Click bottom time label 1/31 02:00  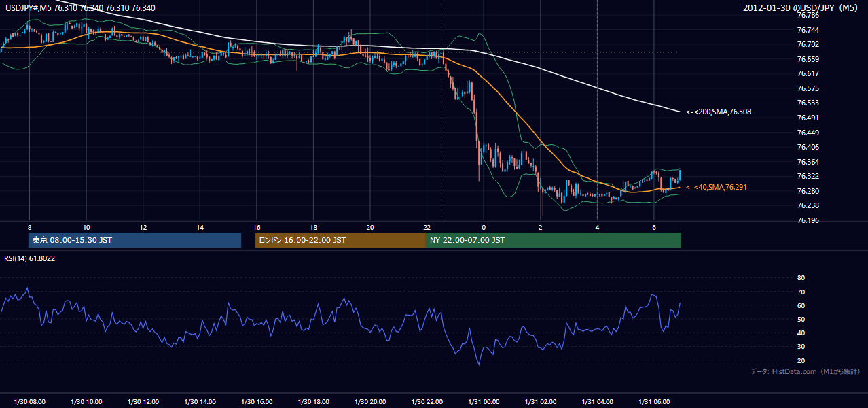tap(540, 402)
